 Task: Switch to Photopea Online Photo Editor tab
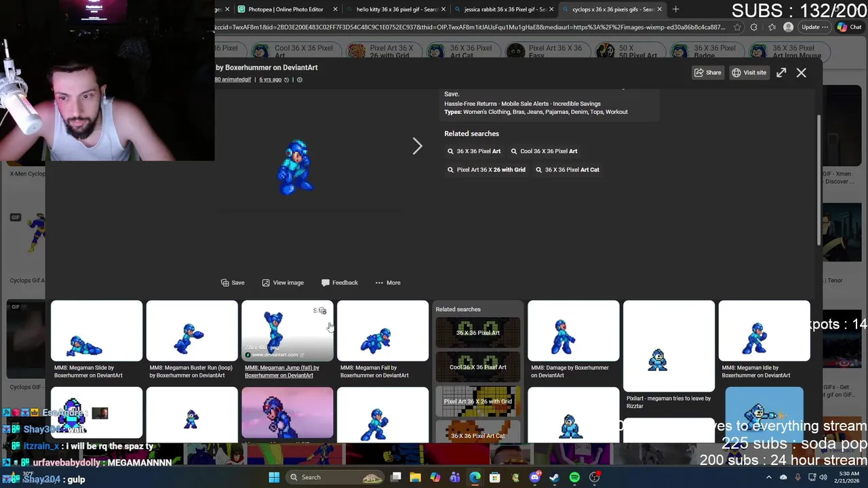tap(285, 9)
